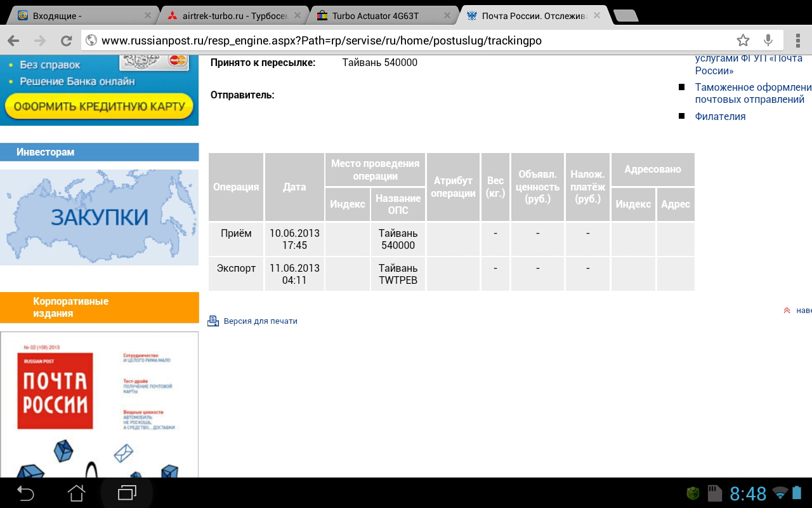Image resolution: width=812 pixels, height=508 pixels.
Task: Reload the page with refresh icon
Action: [66, 41]
